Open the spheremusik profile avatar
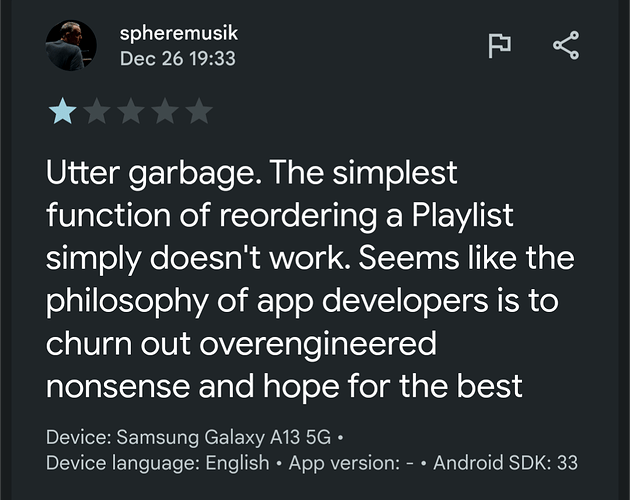Viewport: 630px width, 500px height. (71, 46)
